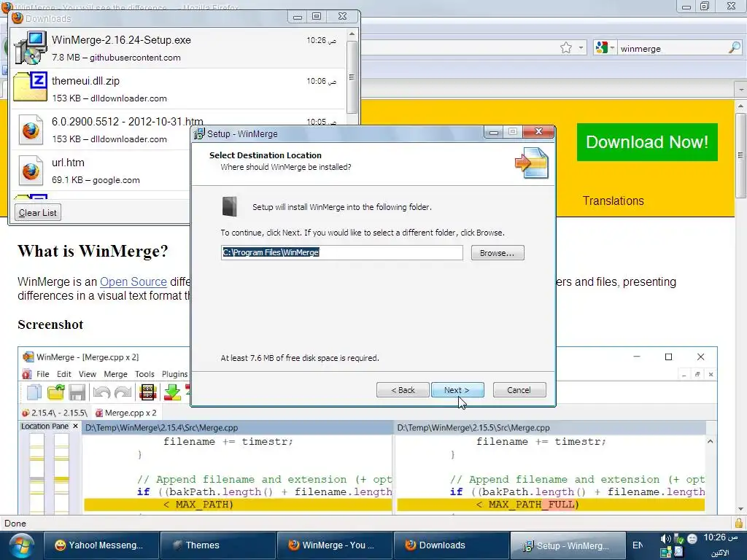Click the Setup - WinMerge taskbar button

coord(568,545)
